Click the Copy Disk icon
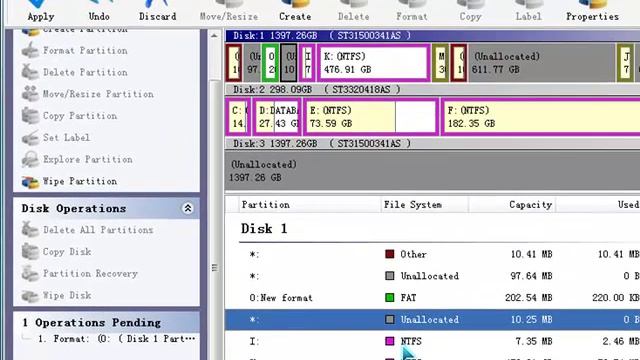The image size is (640, 360). [30, 251]
